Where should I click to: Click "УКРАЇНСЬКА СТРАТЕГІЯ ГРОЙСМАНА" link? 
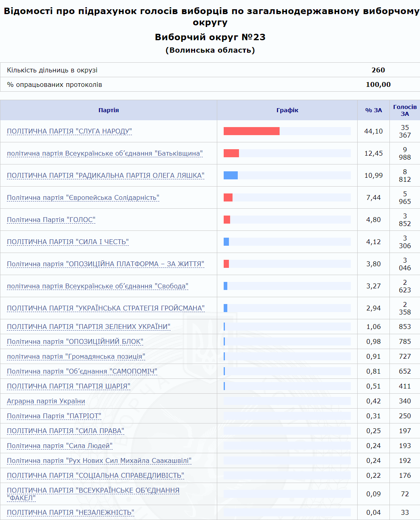(x=105, y=308)
